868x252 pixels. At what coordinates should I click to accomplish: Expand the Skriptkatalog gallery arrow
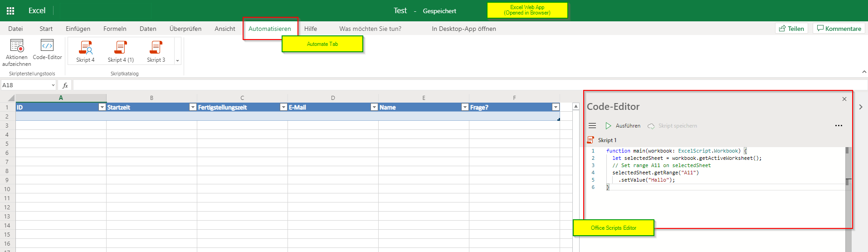[177, 60]
